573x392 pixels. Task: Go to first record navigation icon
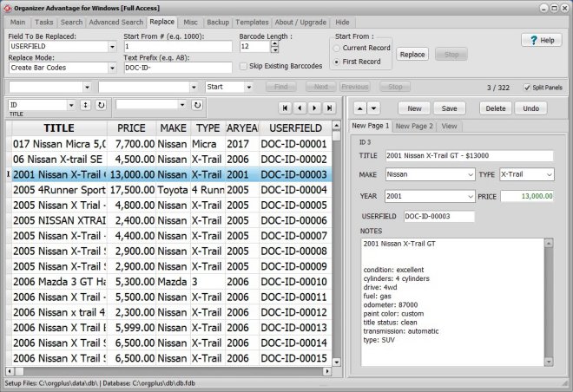pos(285,108)
